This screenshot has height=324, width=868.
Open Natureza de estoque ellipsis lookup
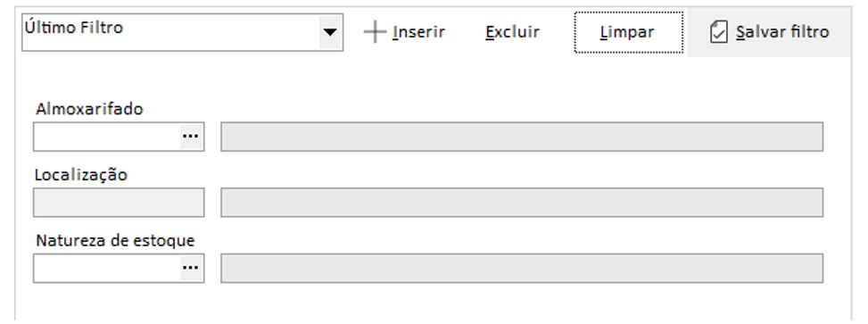click(x=190, y=268)
